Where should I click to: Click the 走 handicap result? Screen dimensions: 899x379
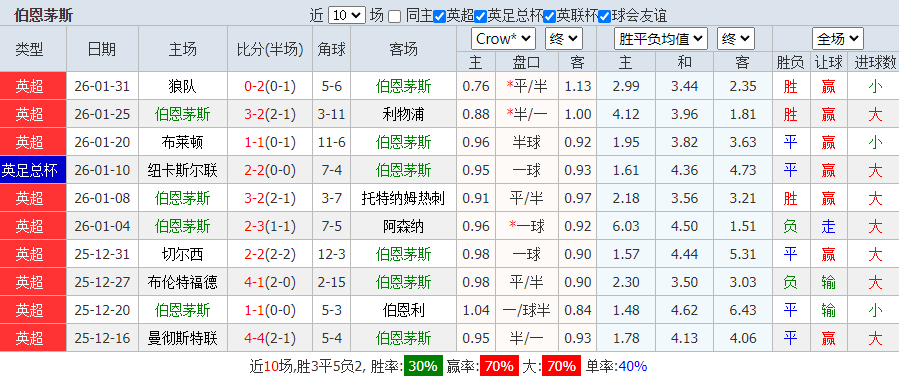[x=828, y=226]
